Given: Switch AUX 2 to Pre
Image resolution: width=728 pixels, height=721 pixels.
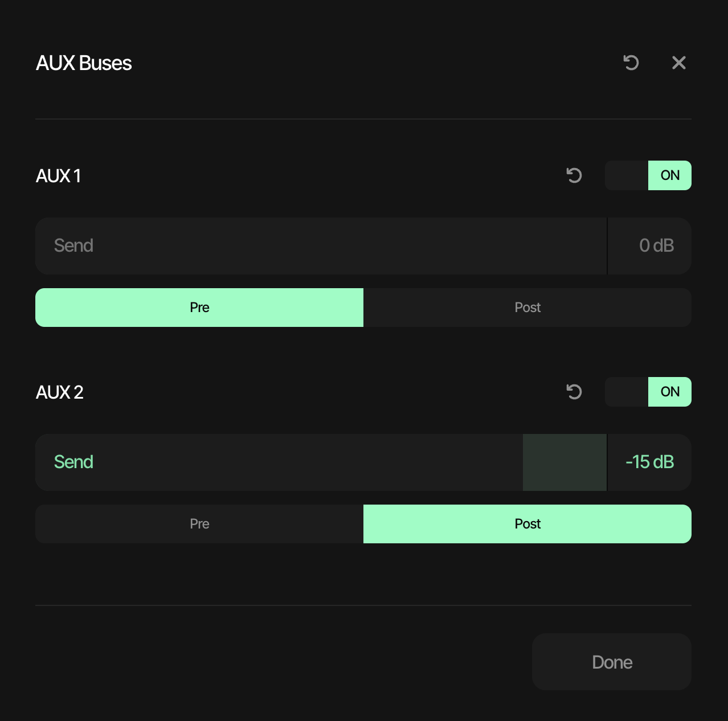Looking at the screenshot, I should [199, 524].
